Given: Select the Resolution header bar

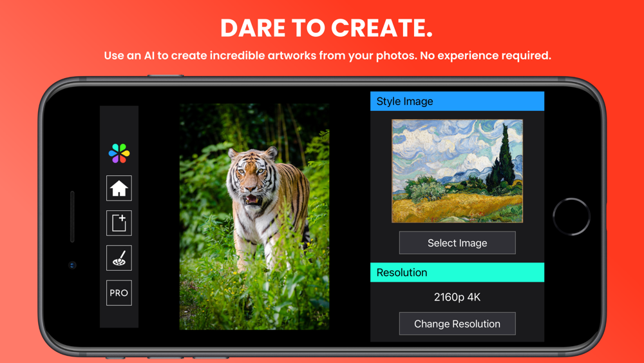Looking at the screenshot, I should (x=457, y=272).
